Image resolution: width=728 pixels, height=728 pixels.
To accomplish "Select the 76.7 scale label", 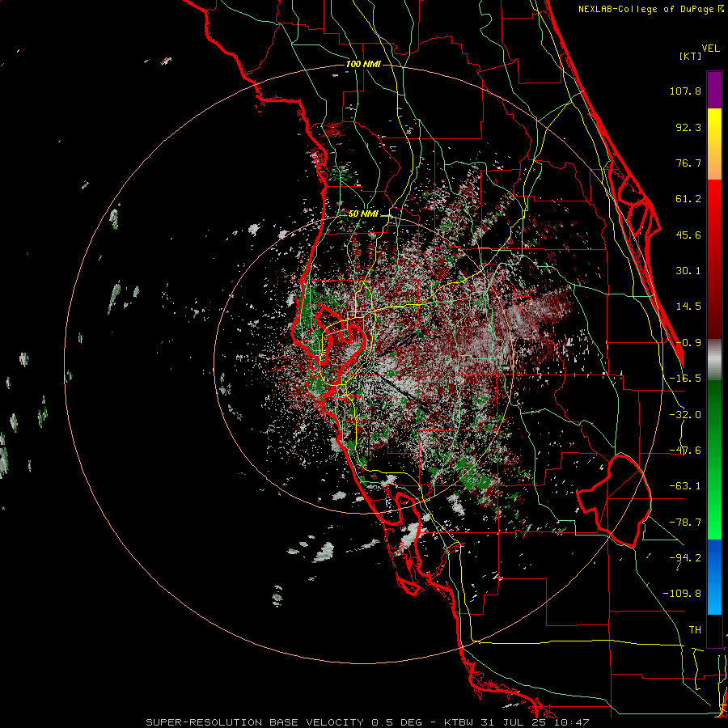I will tap(688, 163).
